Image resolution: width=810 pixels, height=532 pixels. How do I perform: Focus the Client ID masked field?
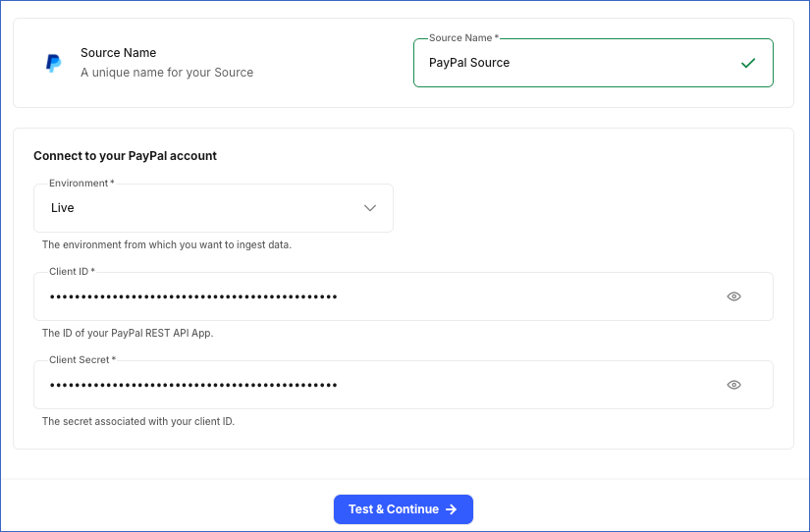(x=404, y=296)
